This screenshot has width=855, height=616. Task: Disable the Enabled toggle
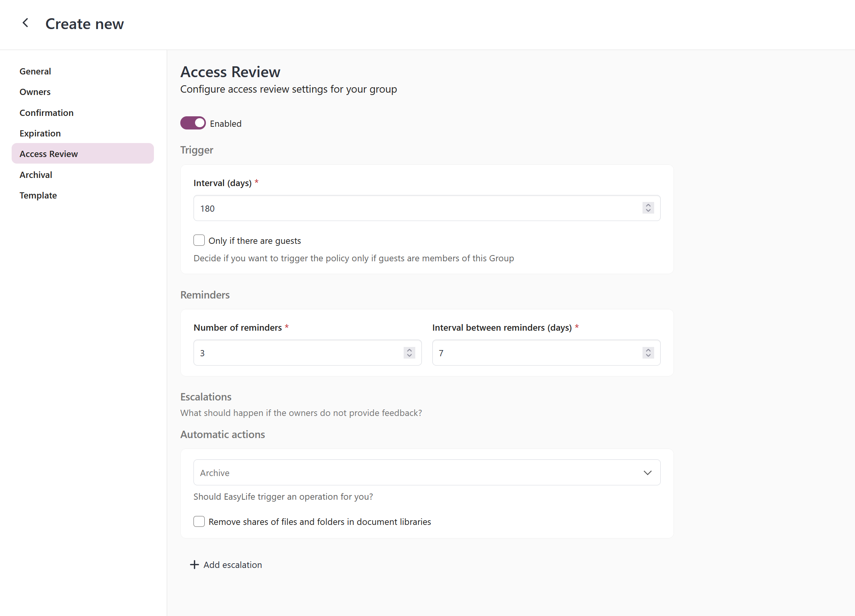193,123
